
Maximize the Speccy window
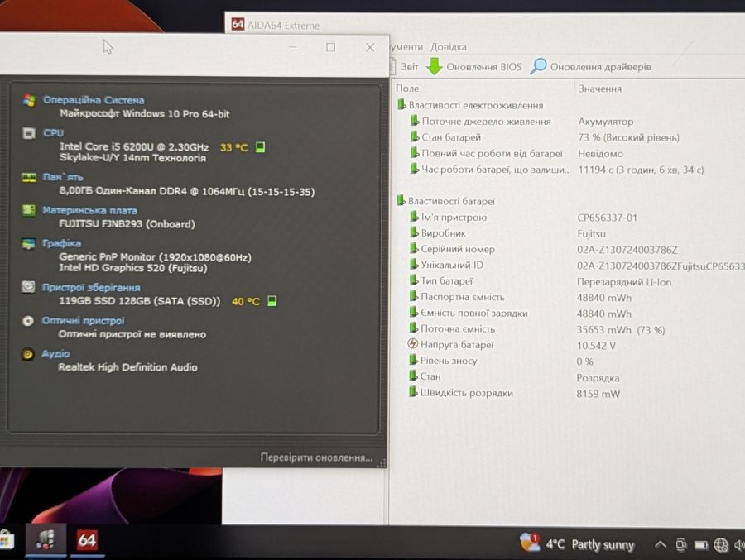[x=330, y=47]
